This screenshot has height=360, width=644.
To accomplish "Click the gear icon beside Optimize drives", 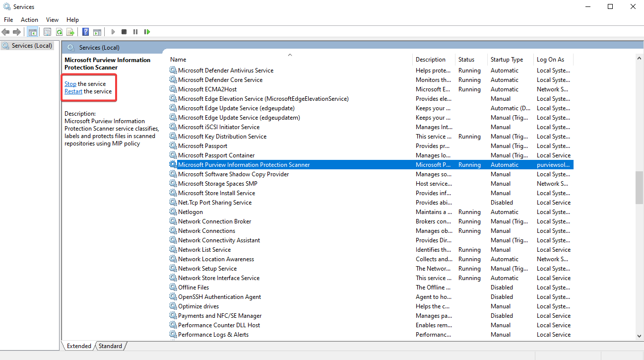I will pos(173,306).
